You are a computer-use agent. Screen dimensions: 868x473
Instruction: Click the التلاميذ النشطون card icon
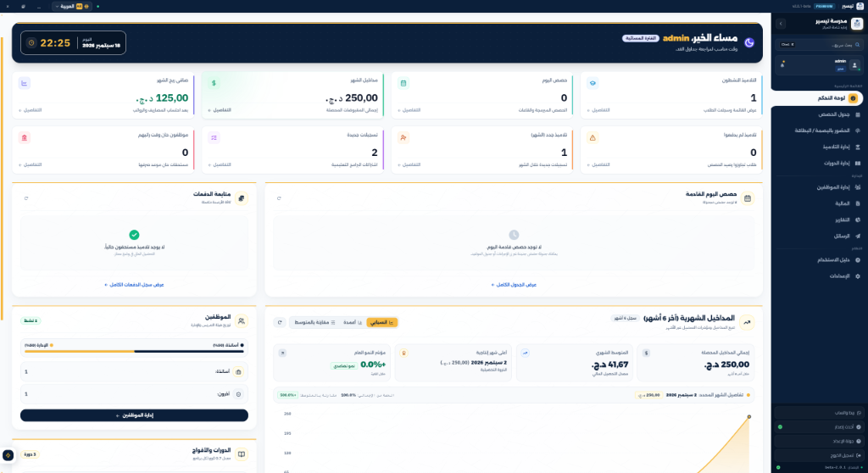coord(593,83)
